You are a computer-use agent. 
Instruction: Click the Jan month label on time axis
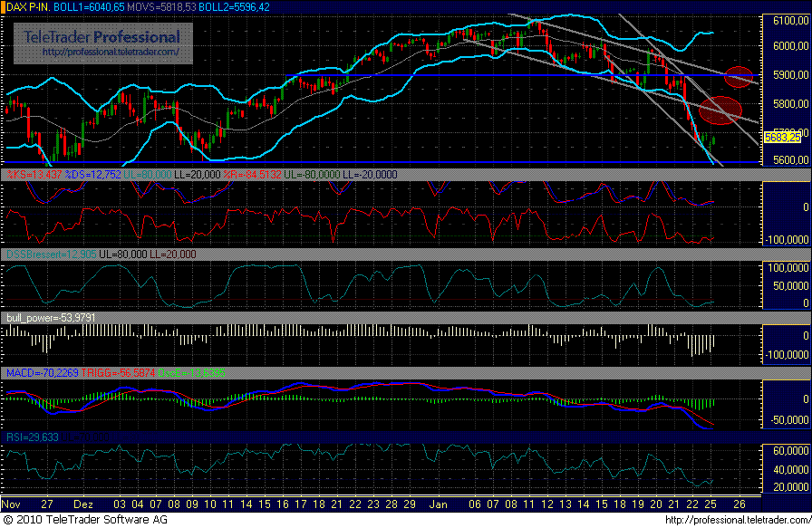coord(439,504)
